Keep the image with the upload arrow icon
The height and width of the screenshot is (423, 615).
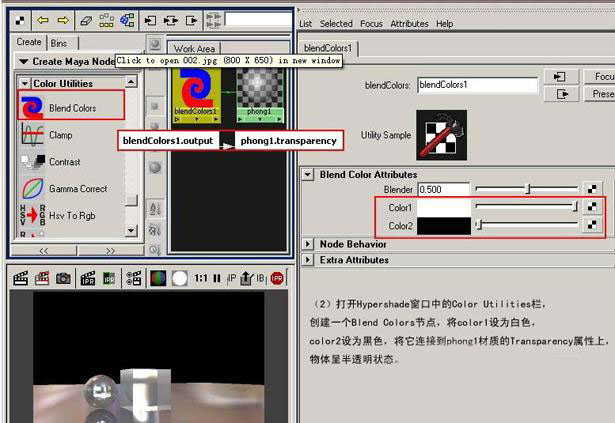(x=246, y=279)
